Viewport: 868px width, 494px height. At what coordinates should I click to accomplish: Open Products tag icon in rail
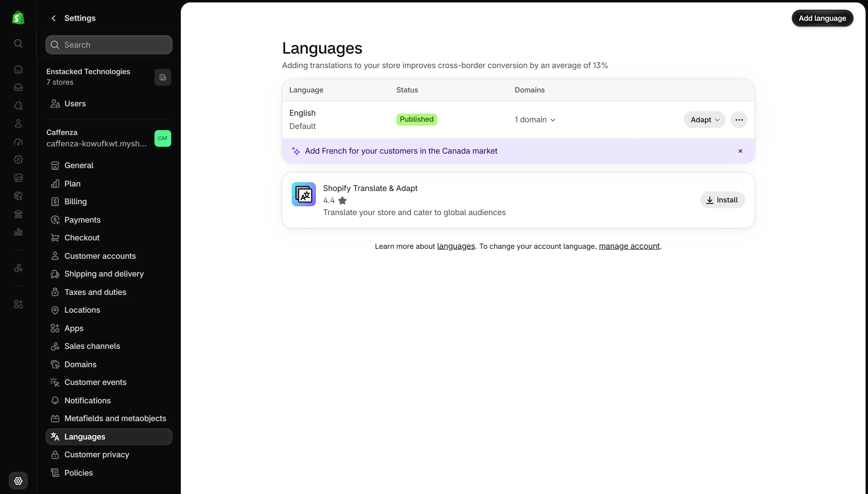[18, 105]
